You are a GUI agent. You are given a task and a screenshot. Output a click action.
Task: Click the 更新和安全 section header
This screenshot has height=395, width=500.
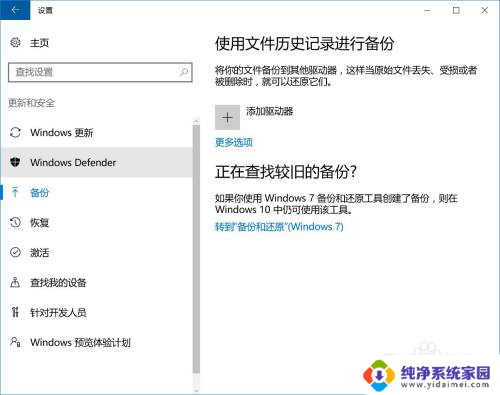tap(31, 103)
